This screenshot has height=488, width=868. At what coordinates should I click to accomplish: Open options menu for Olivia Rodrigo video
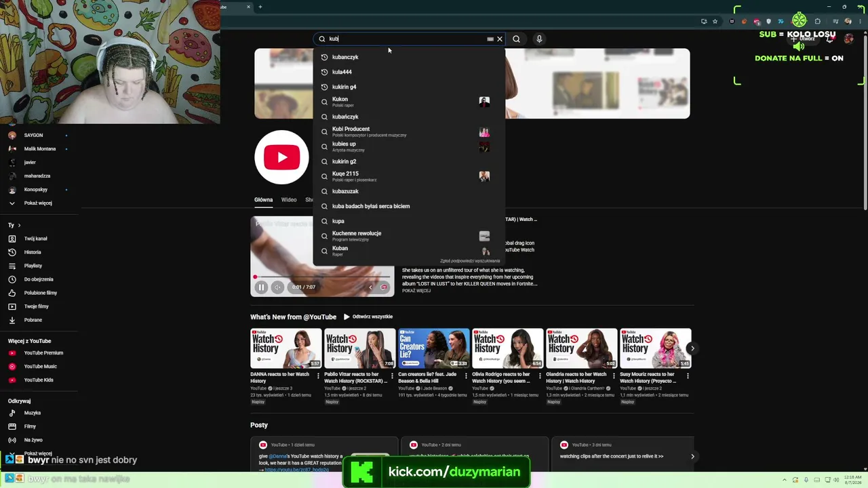click(x=540, y=375)
